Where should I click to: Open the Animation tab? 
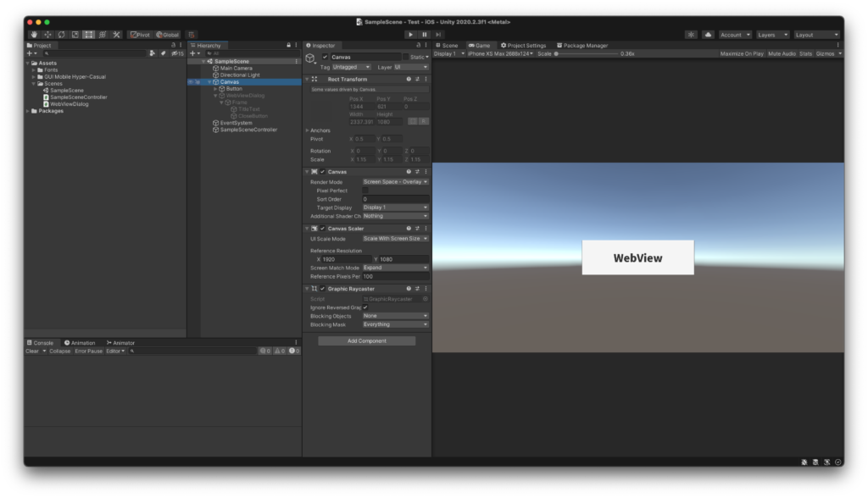(80, 343)
